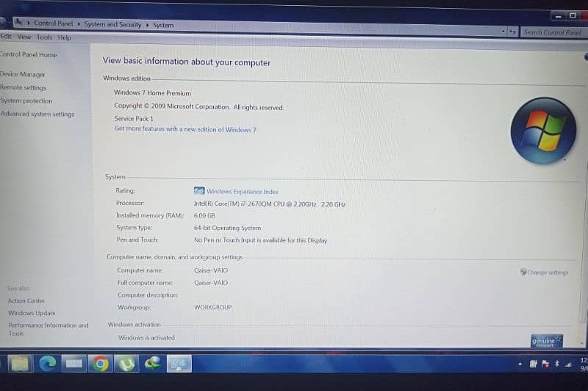
Task: Click the Bluetooth tray icon
Action: click(x=557, y=364)
